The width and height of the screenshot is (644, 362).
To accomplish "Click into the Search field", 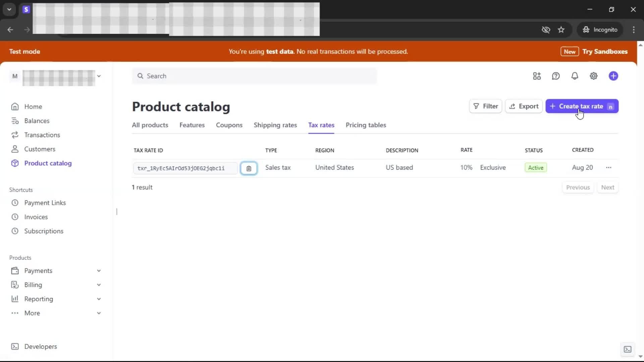I will click(255, 76).
